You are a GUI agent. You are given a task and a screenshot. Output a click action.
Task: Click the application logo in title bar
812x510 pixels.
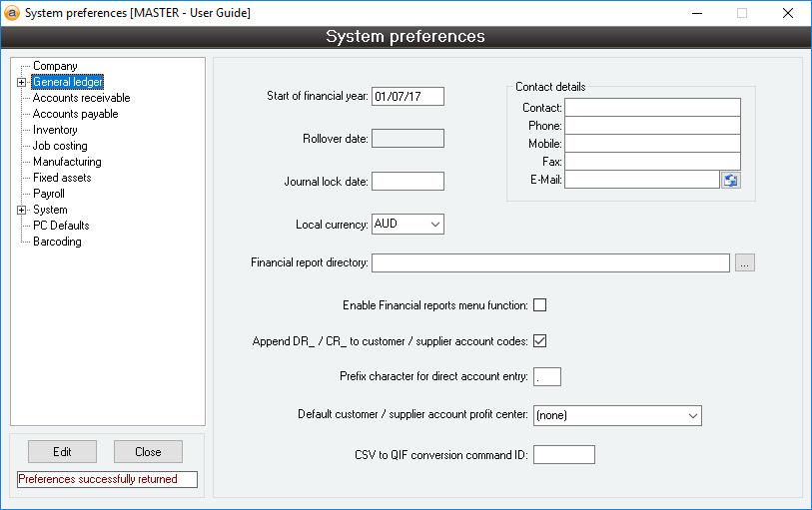[12, 13]
